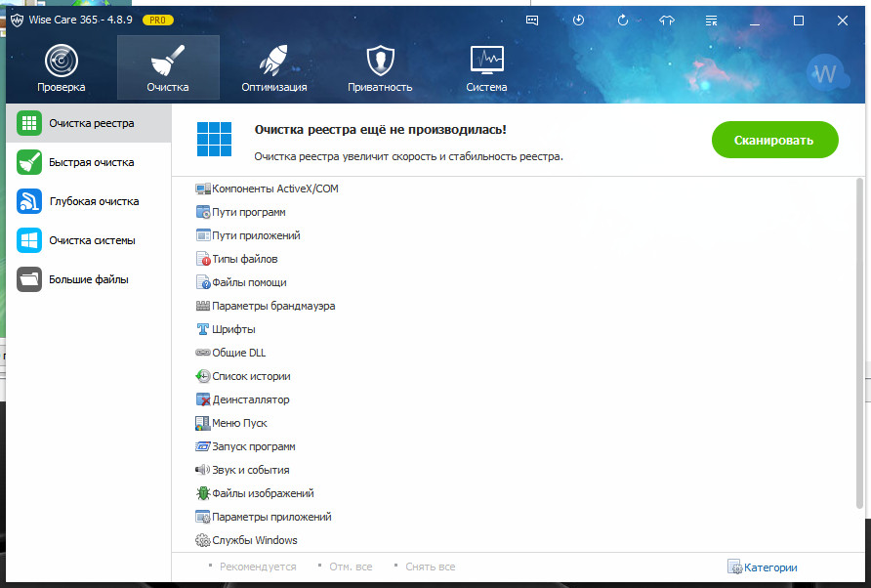
Task: Click the Рекомендуется link
Action: (x=258, y=567)
